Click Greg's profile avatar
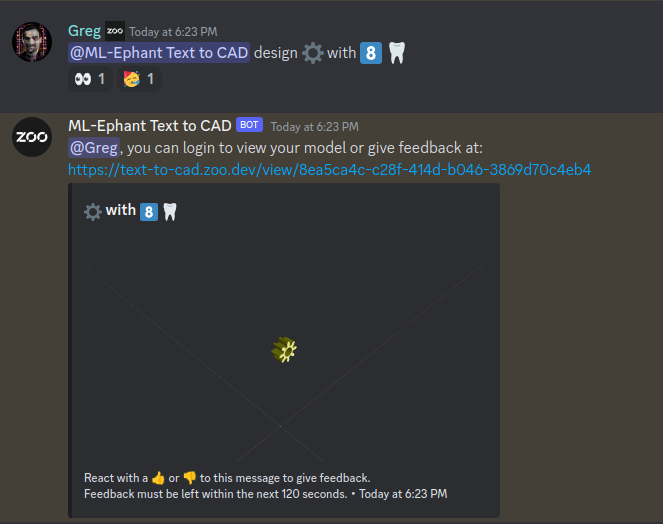 [x=32, y=42]
